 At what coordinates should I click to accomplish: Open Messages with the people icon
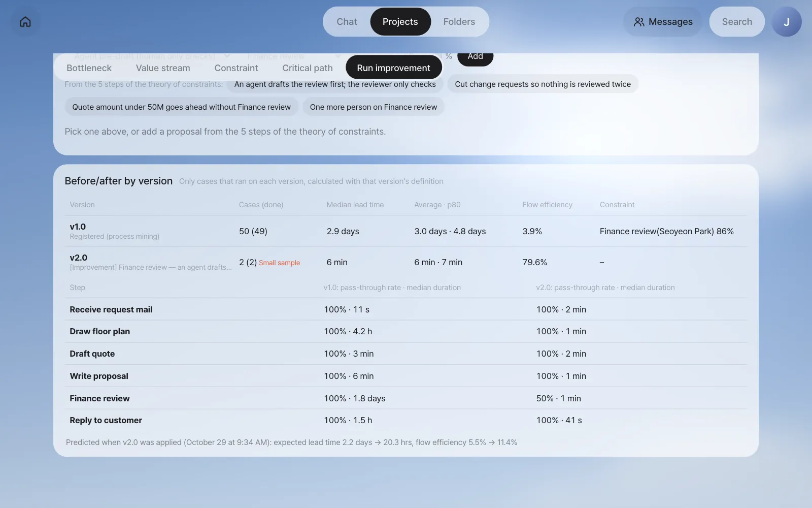663,22
